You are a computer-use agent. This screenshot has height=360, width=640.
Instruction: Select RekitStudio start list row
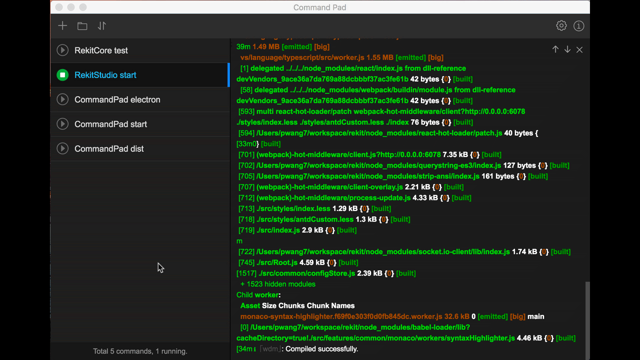click(140, 75)
